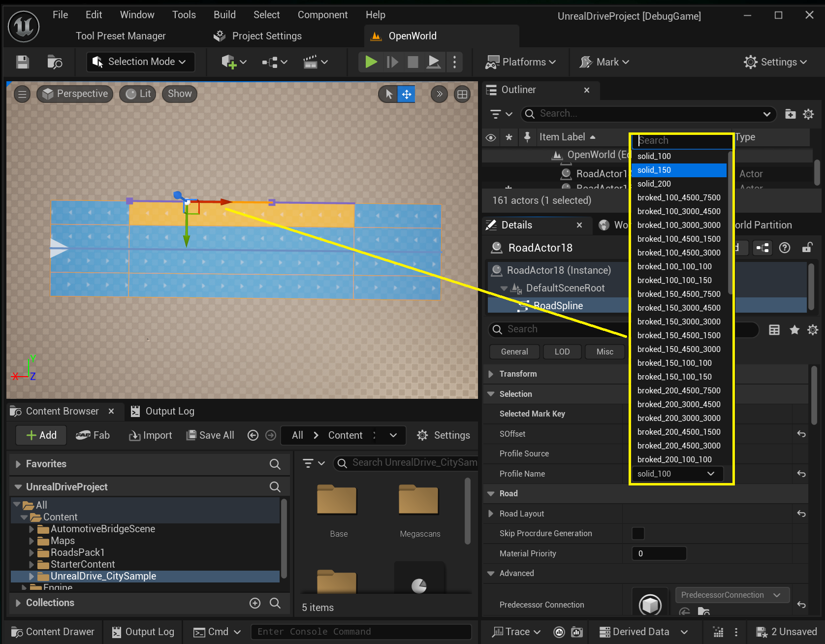Open the Details help question mark icon
Viewport: 825px width, 644px height.
[785, 248]
